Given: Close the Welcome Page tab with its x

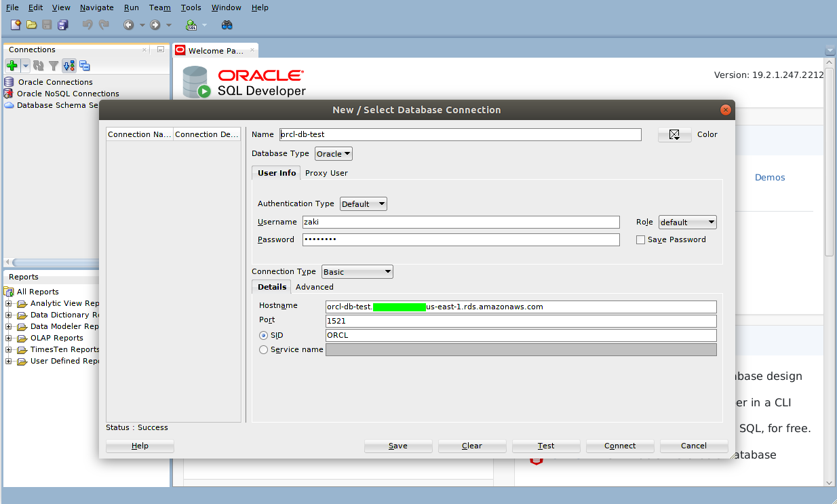Looking at the screenshot, I should (252, 50).
